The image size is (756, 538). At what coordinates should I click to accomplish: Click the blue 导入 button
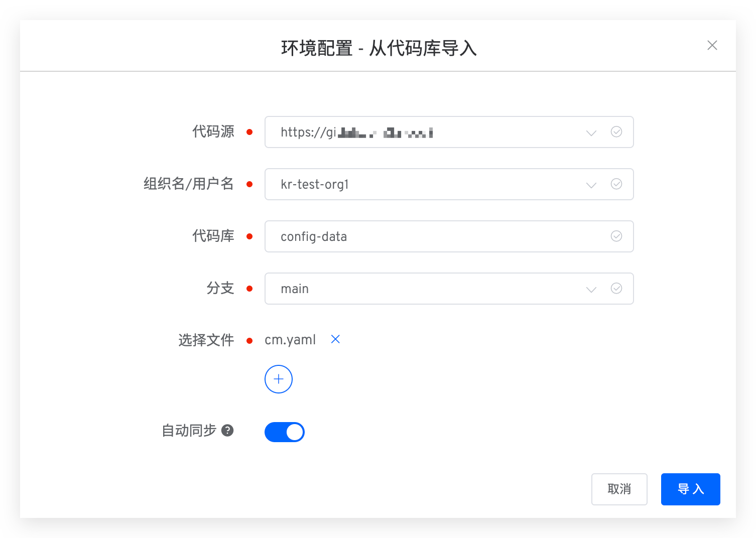(x=690, y=489)
